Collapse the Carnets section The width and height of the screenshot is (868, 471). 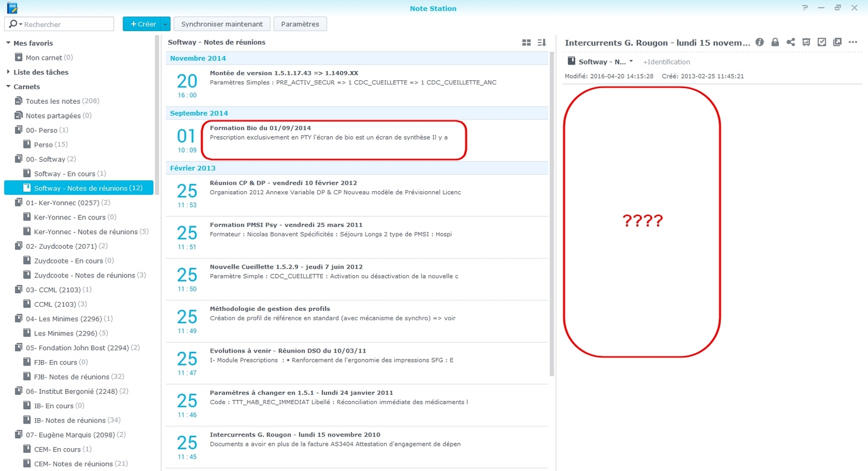(8, 87)
